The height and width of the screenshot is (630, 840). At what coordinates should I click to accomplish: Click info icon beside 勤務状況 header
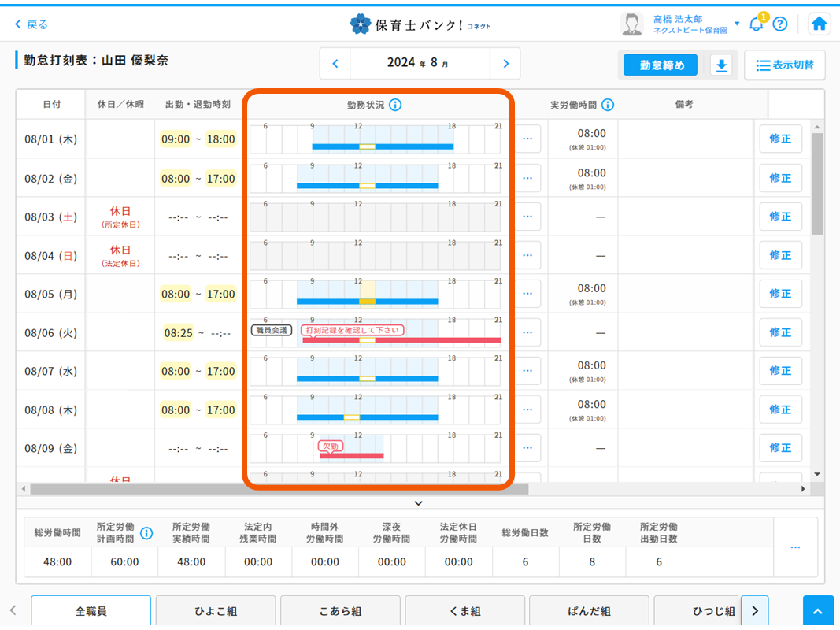tap(395, 105)
